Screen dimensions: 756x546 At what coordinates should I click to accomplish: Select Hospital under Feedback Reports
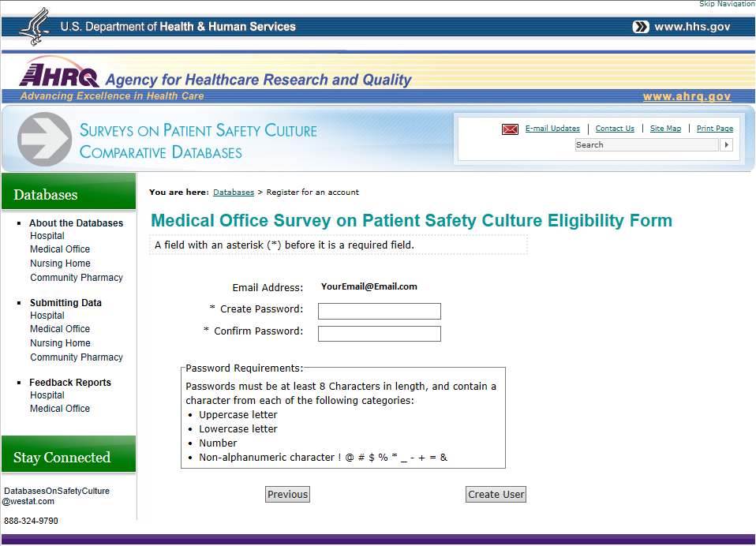(x=47, y=395)
